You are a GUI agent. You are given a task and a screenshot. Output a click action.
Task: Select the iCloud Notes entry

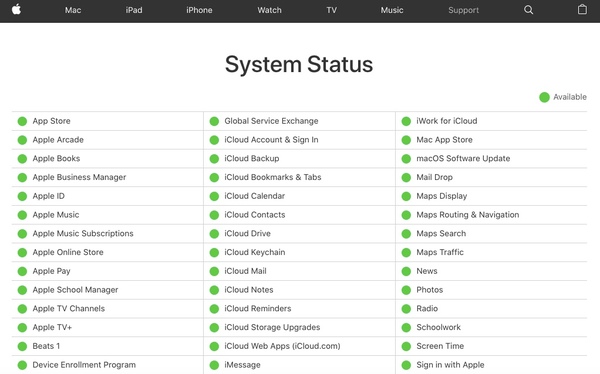[249, 290]
